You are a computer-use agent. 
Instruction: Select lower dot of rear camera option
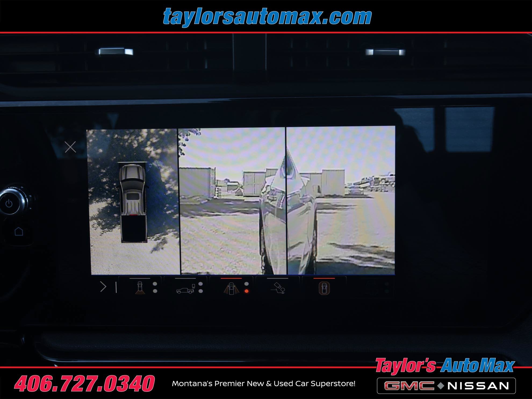pyautogui.click(x=155, y=291)
